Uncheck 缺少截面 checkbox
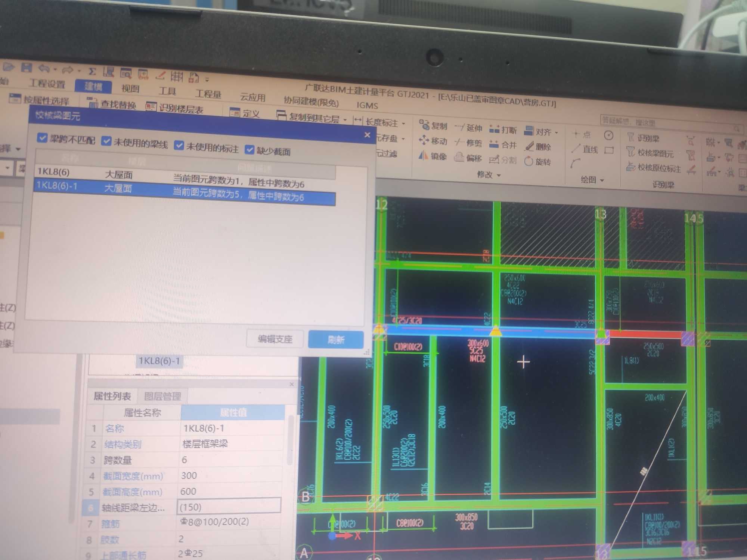Screen dimensions: 747x560 point(249,149)
